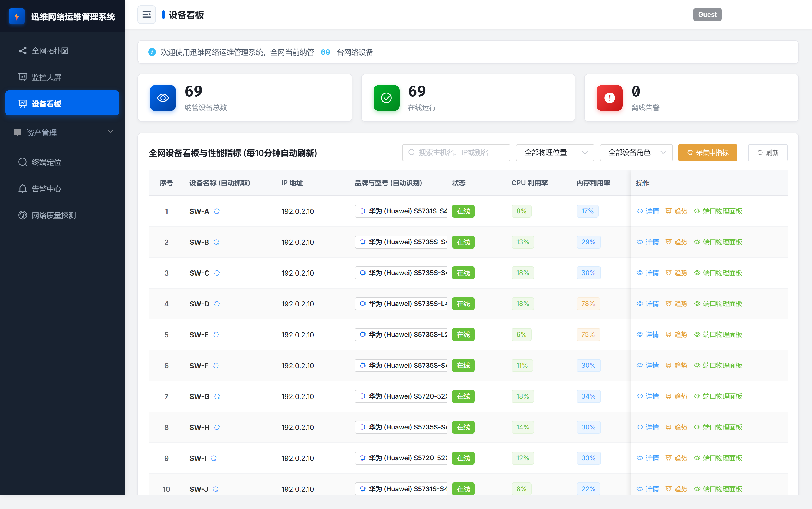Open 全部物理位置 dropdown
Image resolution: width=812 pixels, height=509 pixels.
(555, 152)
